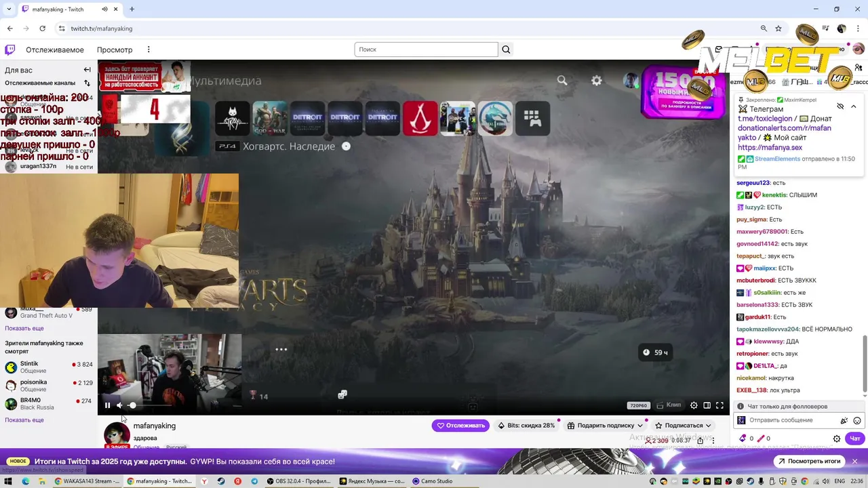Follow the channel with Отслеживать
Viewport: 868px width, 488px height.
tap(460, 426)
